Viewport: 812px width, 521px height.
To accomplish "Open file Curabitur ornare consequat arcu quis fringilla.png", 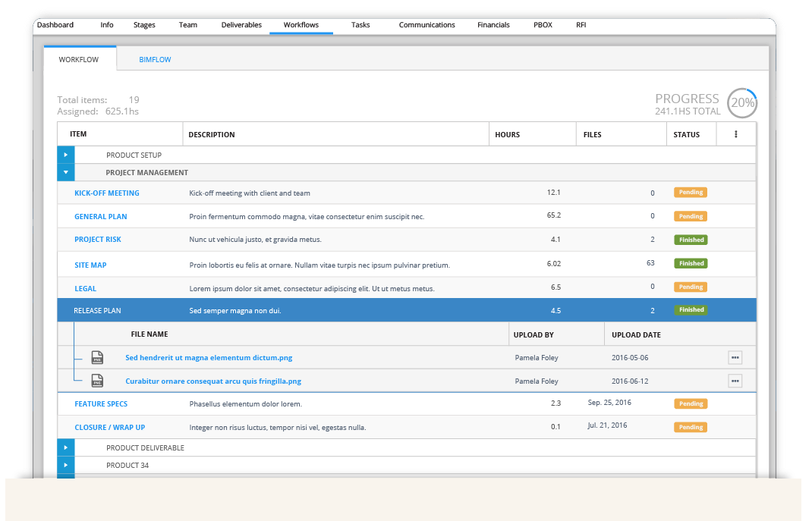I will click(213, 381).
